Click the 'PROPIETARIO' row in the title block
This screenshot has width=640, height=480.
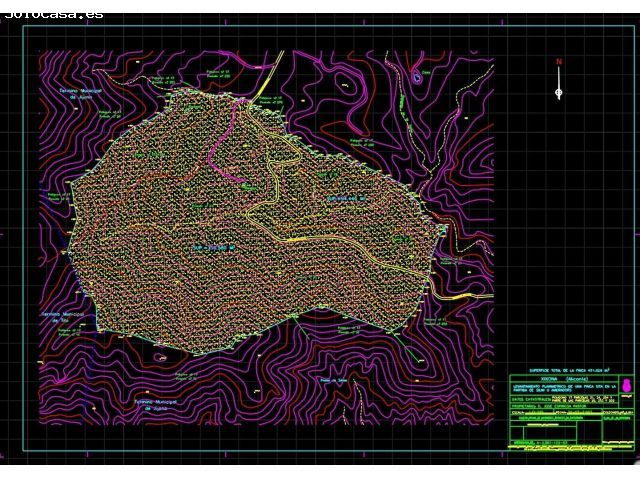[x=564, y=406]
